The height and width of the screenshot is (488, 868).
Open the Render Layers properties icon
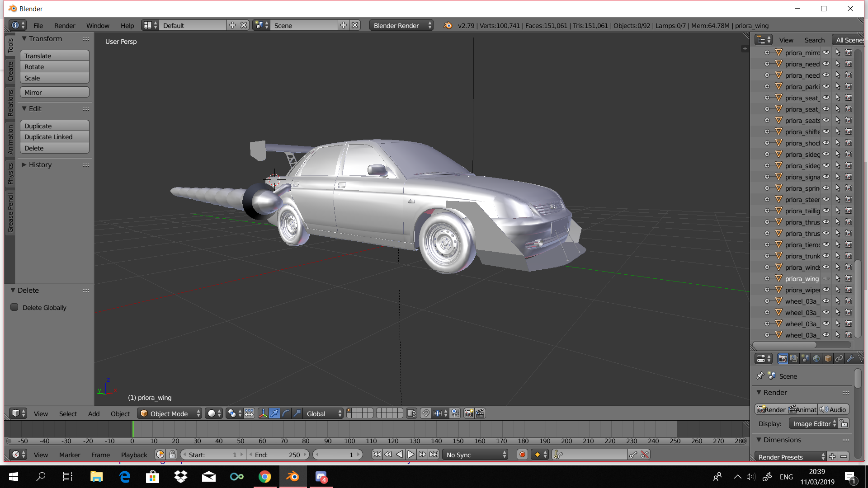(794, 359)
